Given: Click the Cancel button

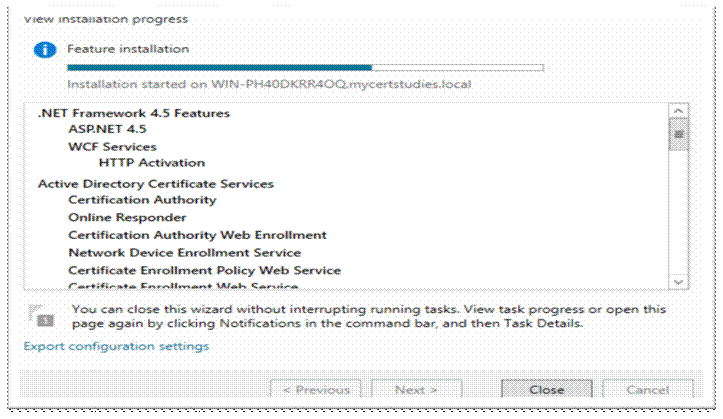Looking at the screenshot, I should coord(647,390).
